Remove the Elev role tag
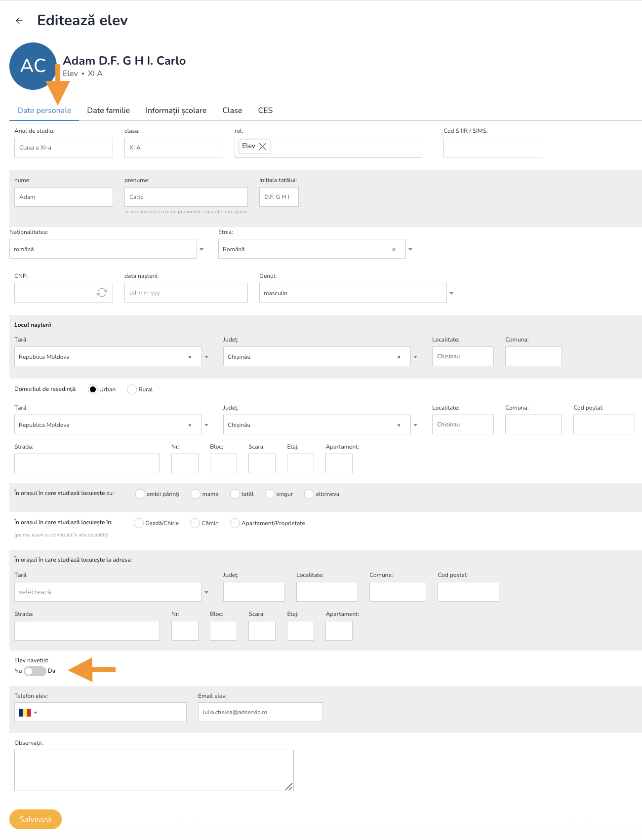 263,147
